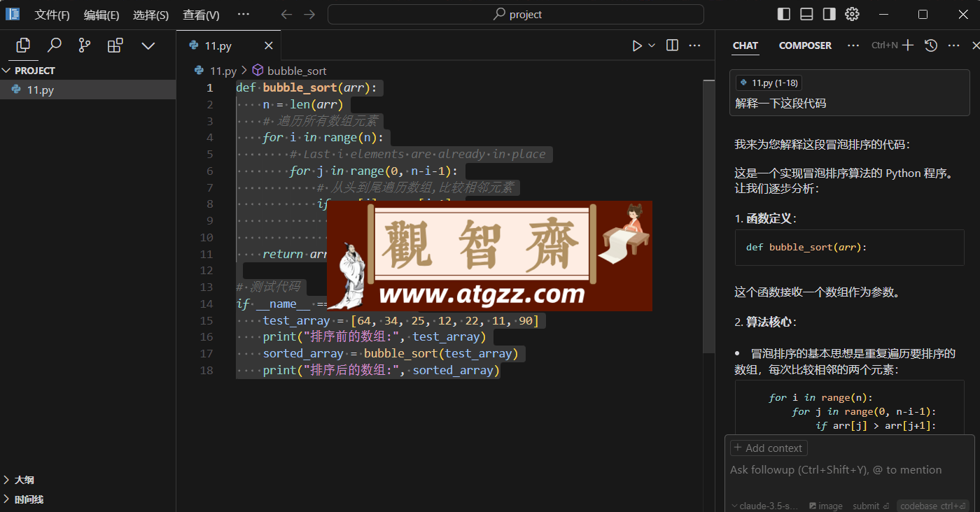
Task: Click the project search box in the title bar
Action: [x=516, y=14]
